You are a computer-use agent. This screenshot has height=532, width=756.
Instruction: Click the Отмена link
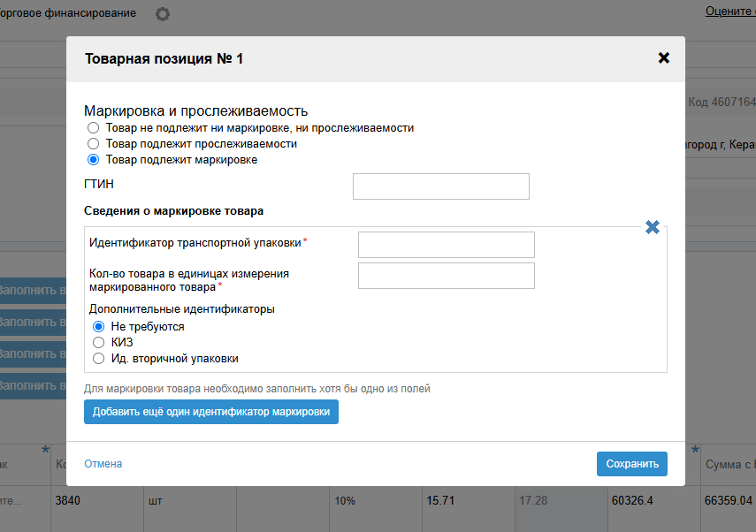click(x=103, y=464)
